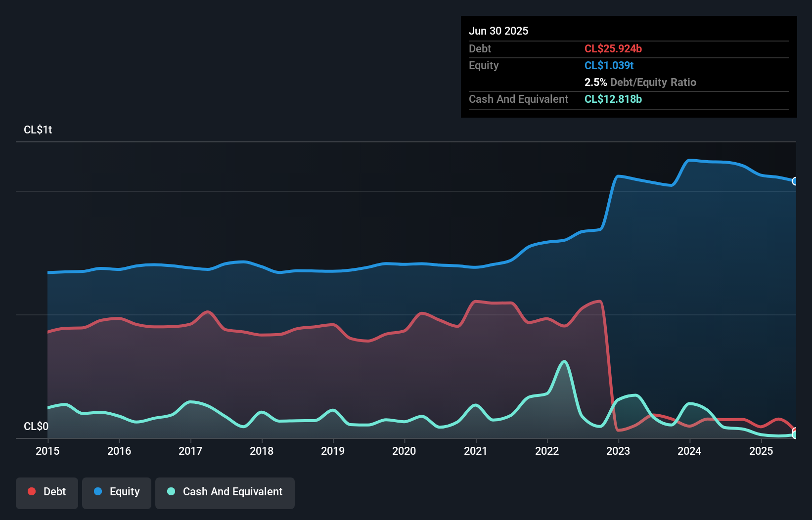Click the teal Cash endpoint marker
The image size is (812, 520).
pos(795,435)
